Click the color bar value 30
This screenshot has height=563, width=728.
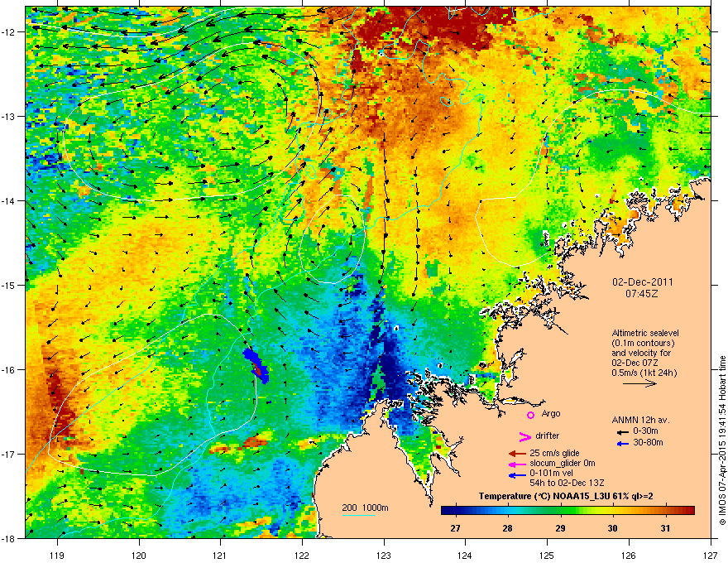point(613,528)
